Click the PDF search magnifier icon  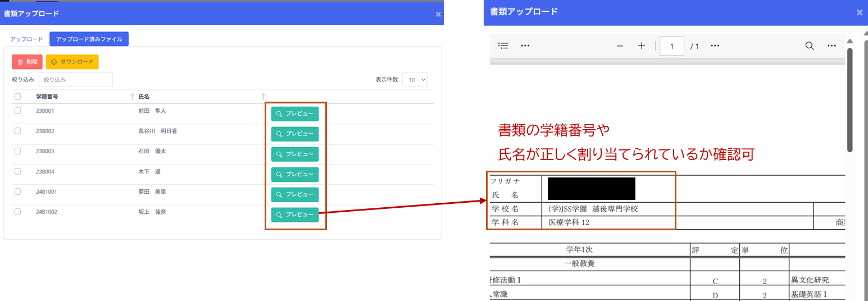coord(810,46)
